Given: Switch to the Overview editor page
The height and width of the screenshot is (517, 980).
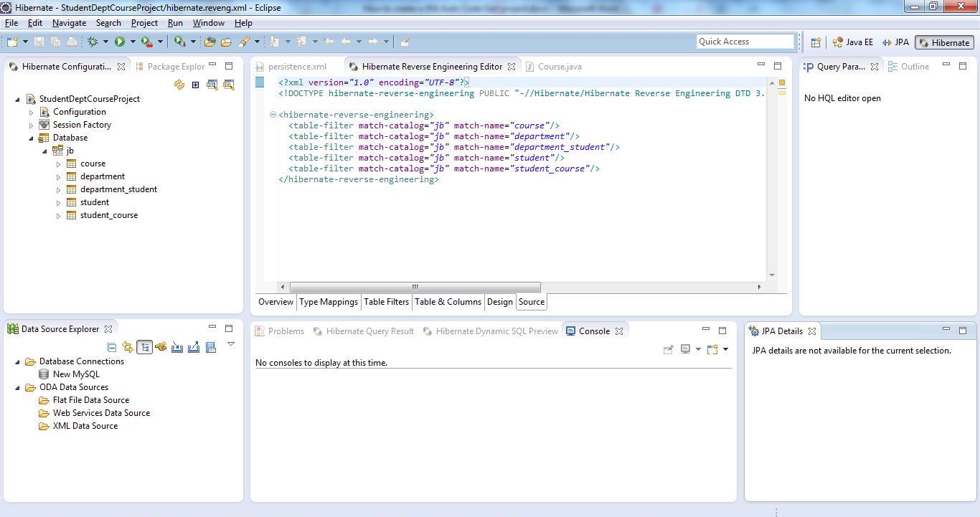Looking at the screenshot, I should [275, 302].
